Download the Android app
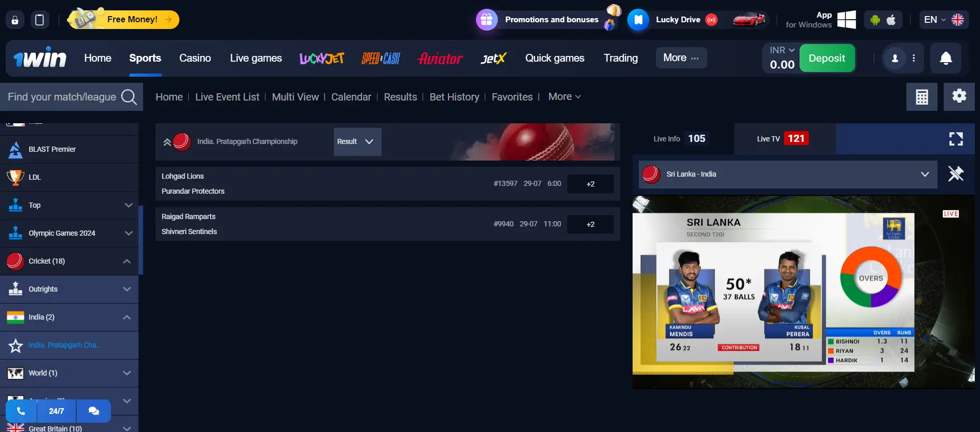Viewport: 980px width, 432px height. pyautogui.click(x=875, y=20)
